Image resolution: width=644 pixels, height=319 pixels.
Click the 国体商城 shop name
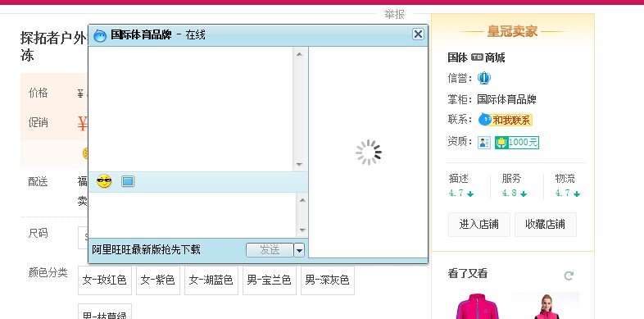pos(476,57)
